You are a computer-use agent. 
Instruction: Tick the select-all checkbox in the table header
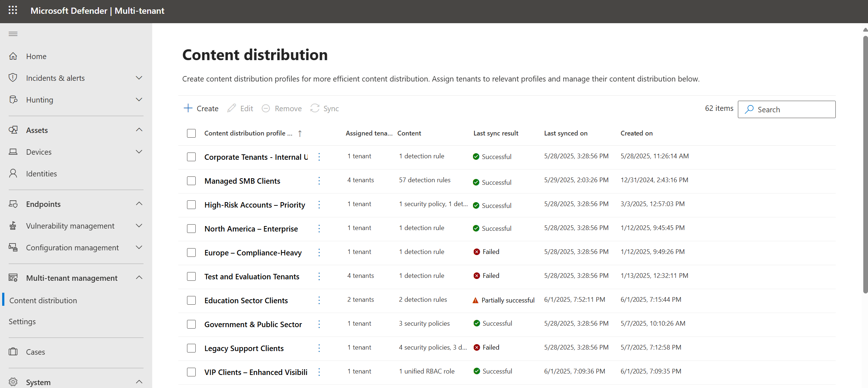(x=191, y=133)
